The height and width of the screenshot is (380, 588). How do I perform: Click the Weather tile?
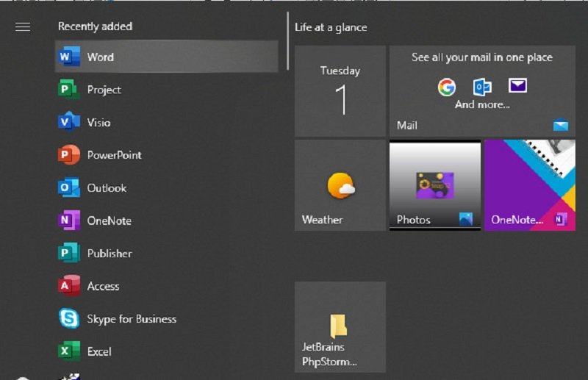(340, 185)
